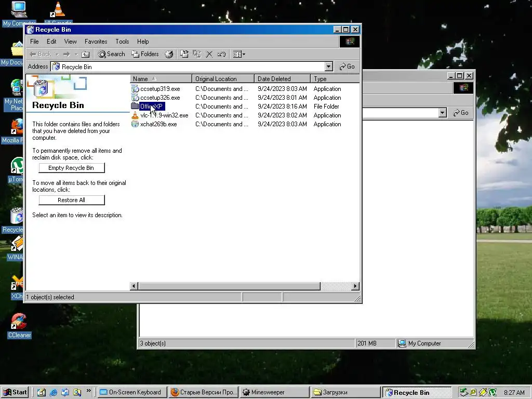This screenshot has height=399, width=532.
Task: Click the History icon in toolbar
Action: [x=169, y=54]
